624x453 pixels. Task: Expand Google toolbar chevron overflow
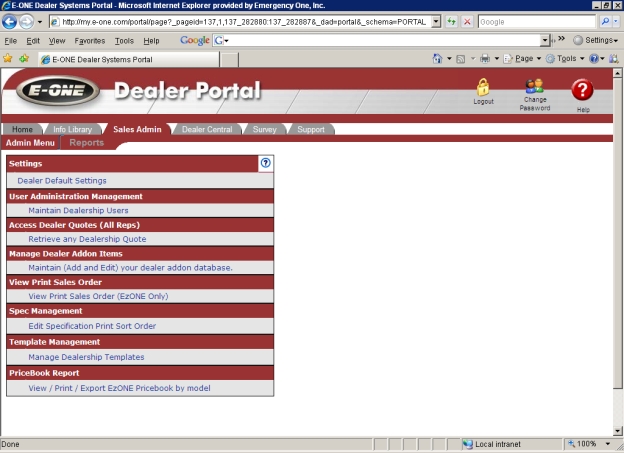562,39
